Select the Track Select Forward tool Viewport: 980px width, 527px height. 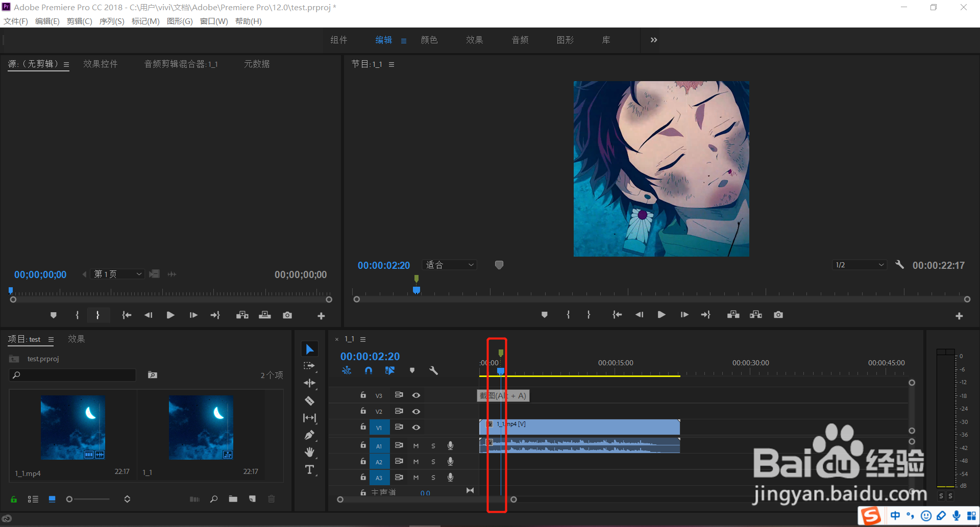(309, 366)
